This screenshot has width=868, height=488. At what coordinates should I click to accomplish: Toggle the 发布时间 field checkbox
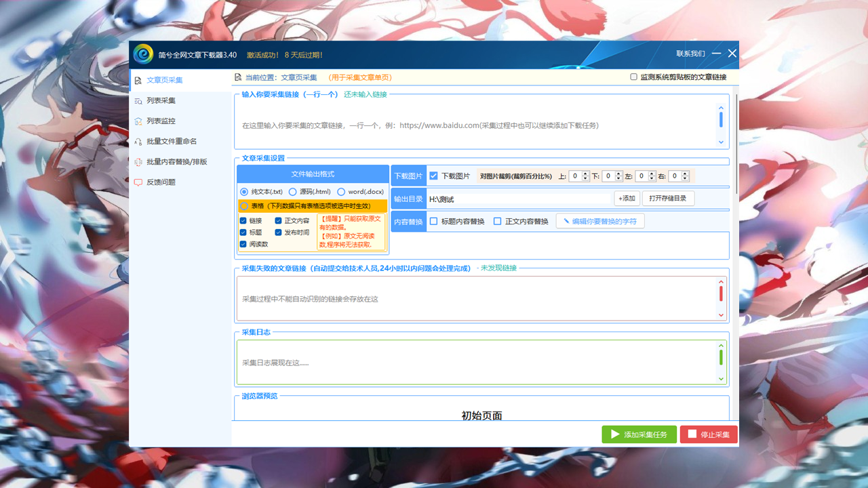(x=278, y=232)
